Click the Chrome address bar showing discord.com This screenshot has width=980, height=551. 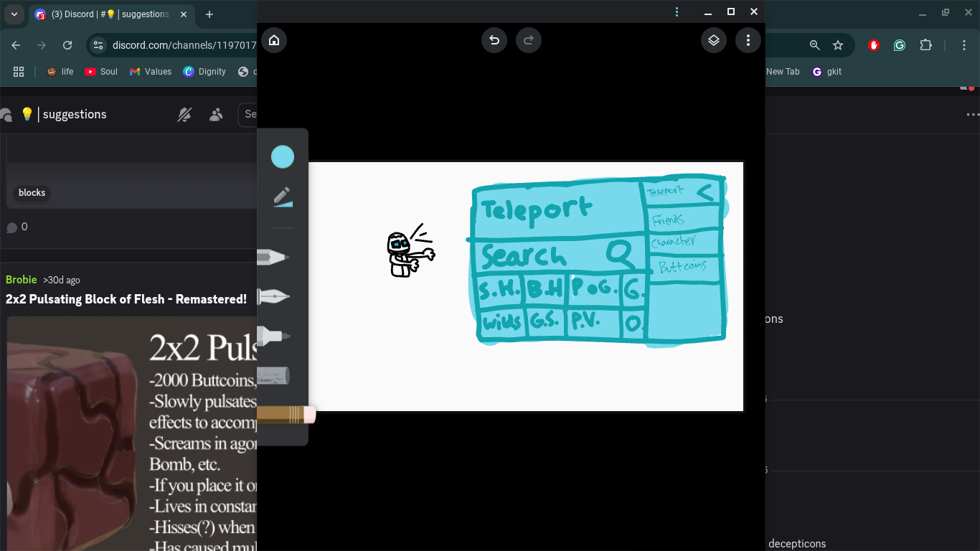(x=184, y=45)
